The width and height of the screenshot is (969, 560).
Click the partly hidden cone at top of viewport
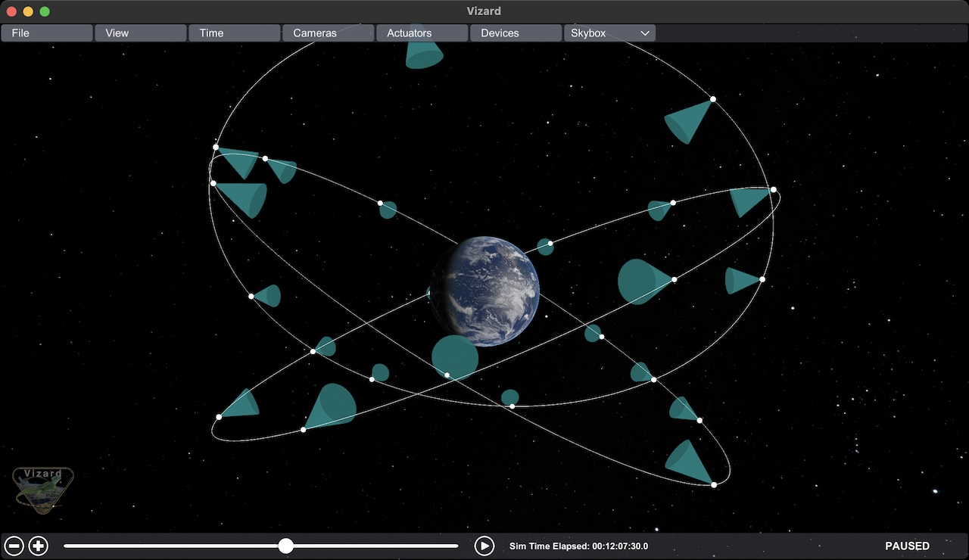424,54
